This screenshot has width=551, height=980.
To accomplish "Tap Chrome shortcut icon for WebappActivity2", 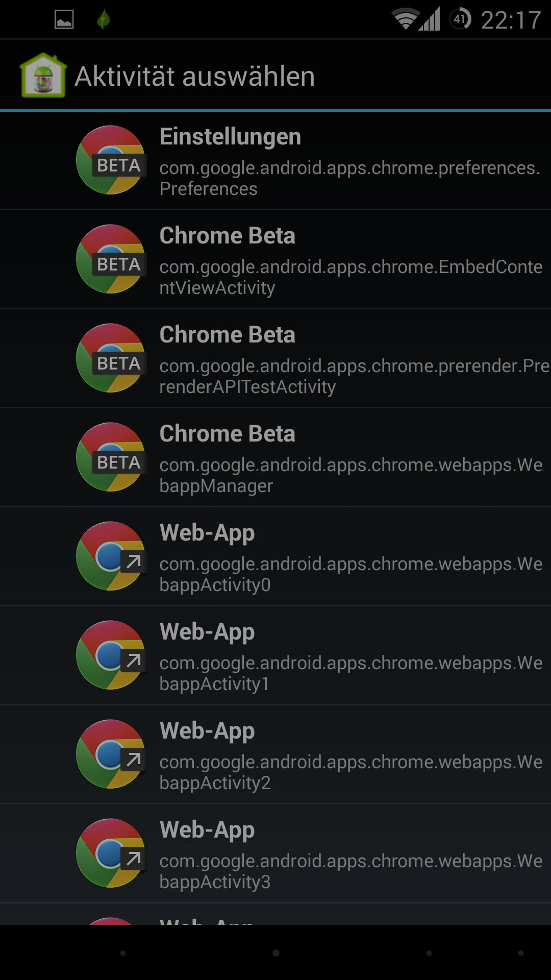I will tap(111, 754).
